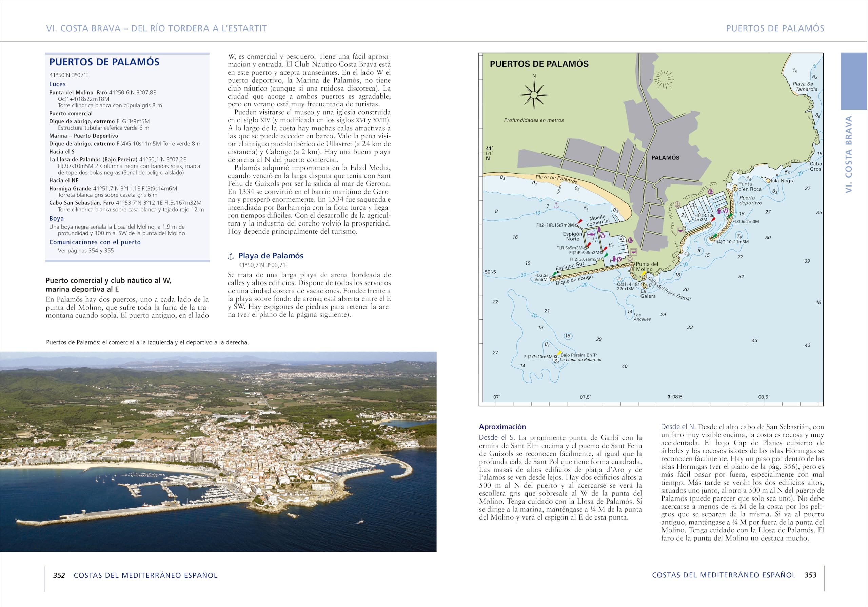Click the 'Puerto deportivo' map label

click(x=751, y=200)
